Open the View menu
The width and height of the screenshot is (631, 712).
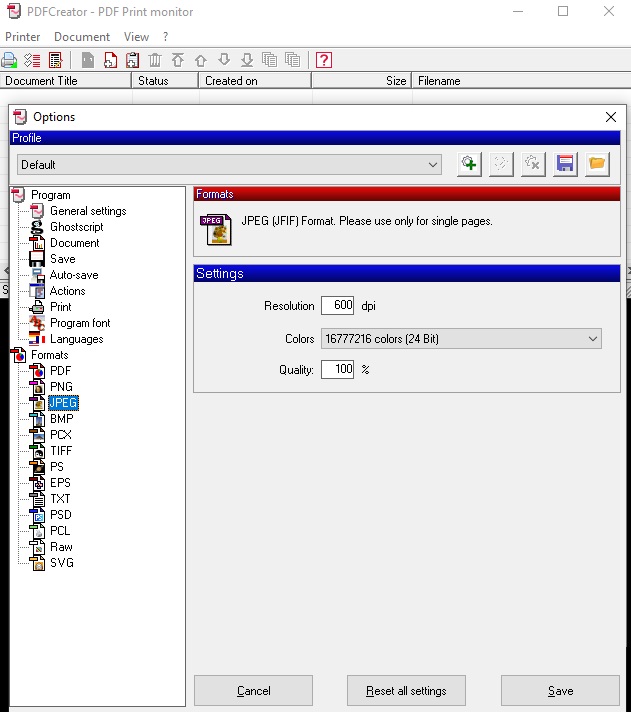(136, 37)
